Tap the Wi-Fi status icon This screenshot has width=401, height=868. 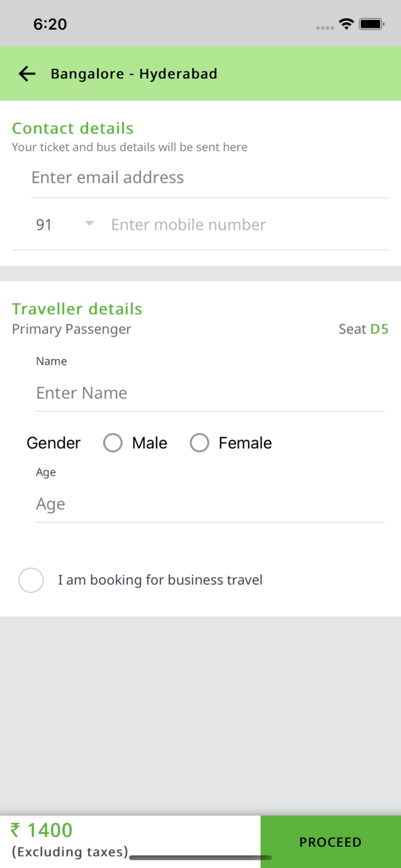point(346,24)
